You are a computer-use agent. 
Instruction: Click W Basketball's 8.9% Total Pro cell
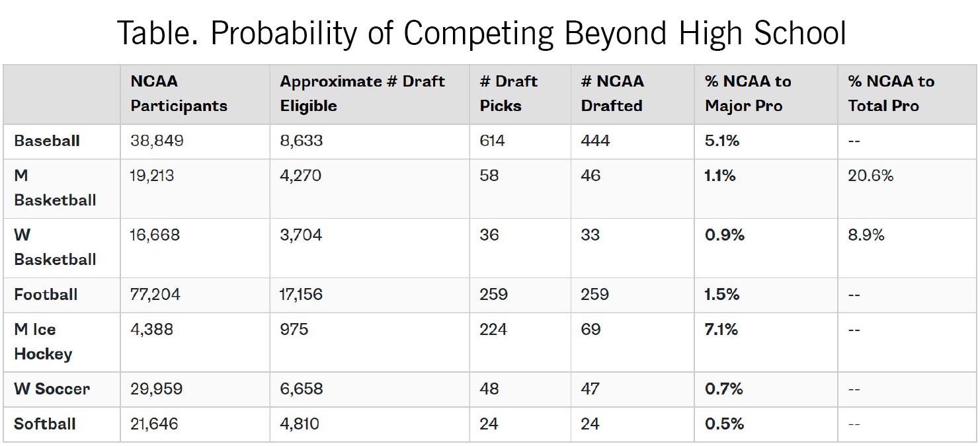pyautogui.click(x=866, y=235)
